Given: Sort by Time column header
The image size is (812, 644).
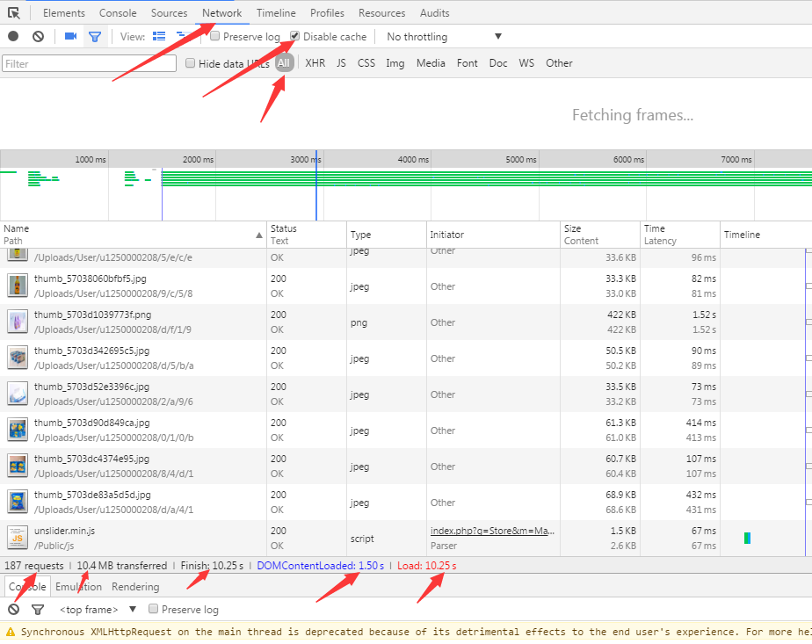Looking at the screenshot, I should click(680, 235).
